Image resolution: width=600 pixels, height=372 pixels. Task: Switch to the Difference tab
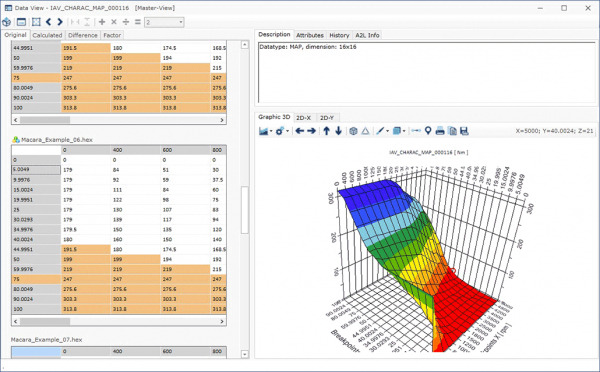[83, 35]
